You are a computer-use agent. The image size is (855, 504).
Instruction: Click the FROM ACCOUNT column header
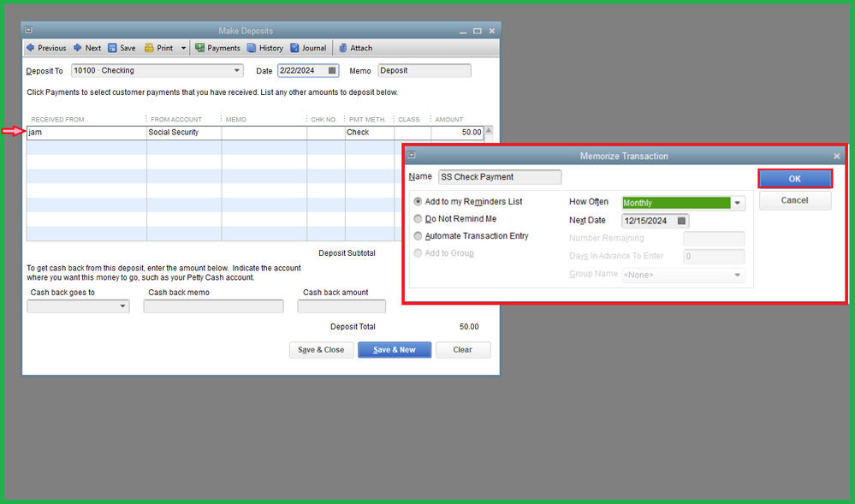(176, 120)
